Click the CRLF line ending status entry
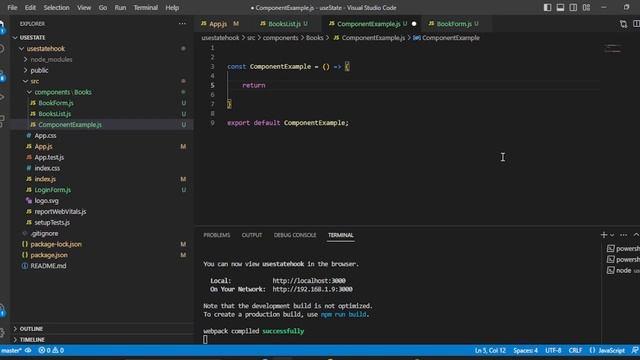Viewport: 640px width, 360px height. point(575,350)
